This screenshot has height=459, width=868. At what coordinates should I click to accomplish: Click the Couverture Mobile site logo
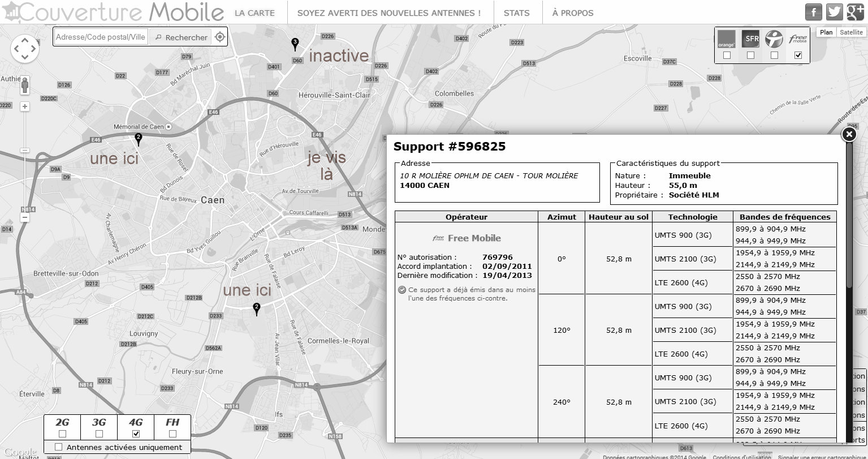[113, 12]
